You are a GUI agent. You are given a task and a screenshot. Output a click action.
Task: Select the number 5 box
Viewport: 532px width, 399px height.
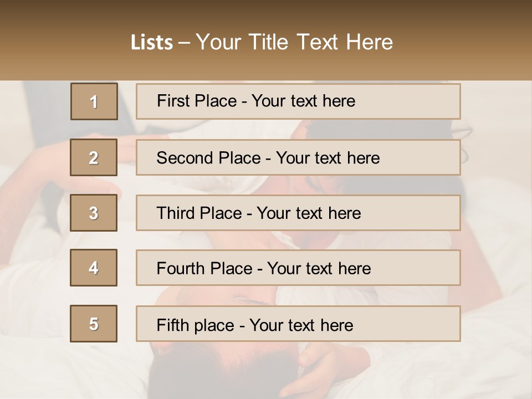pyautogui.click(x=94, y=324)
